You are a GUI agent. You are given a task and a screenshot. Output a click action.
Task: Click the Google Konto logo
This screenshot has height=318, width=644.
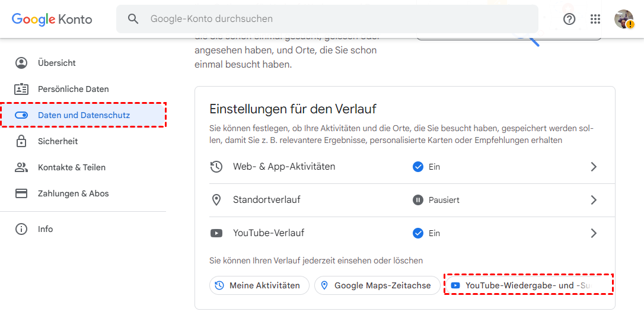tap(52, 19)
